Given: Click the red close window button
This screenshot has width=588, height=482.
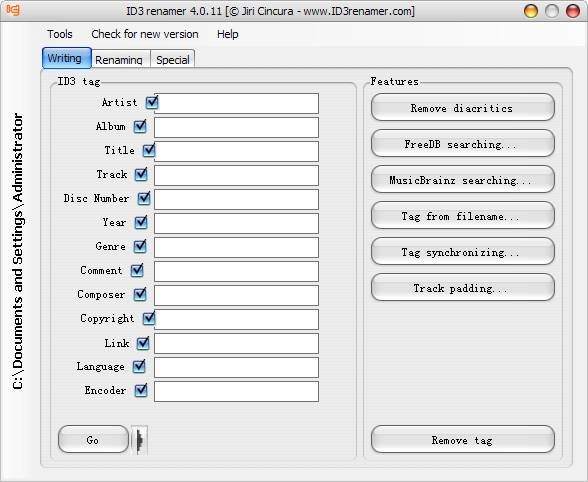Looking at the screenshot, I should tap(573, 11).
